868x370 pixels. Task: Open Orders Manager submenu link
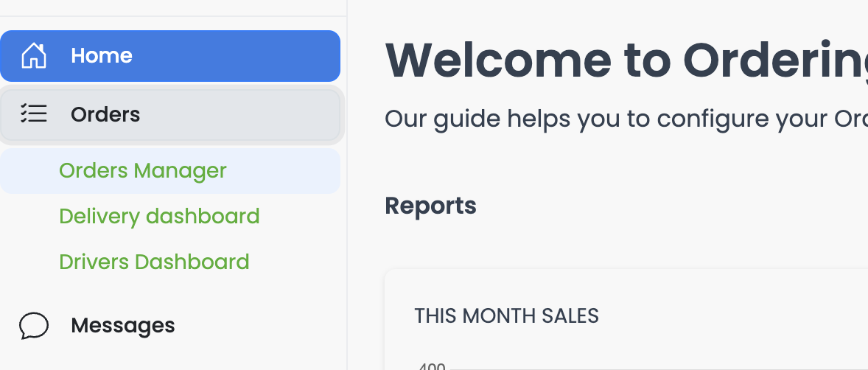pyautogui.click(x=143, y=170)
